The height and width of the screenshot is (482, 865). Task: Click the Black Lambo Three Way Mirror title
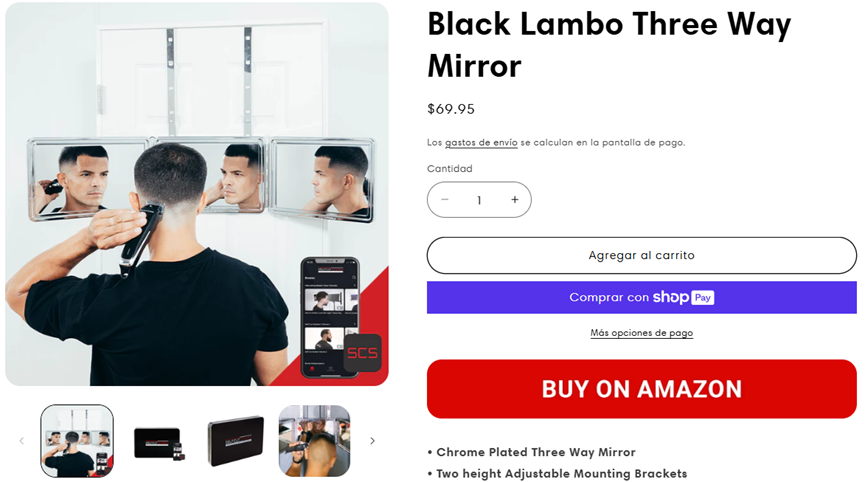point(609,45)
